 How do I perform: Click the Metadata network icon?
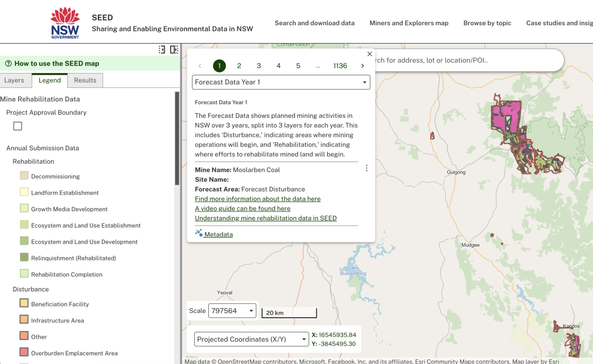(198, 233)
